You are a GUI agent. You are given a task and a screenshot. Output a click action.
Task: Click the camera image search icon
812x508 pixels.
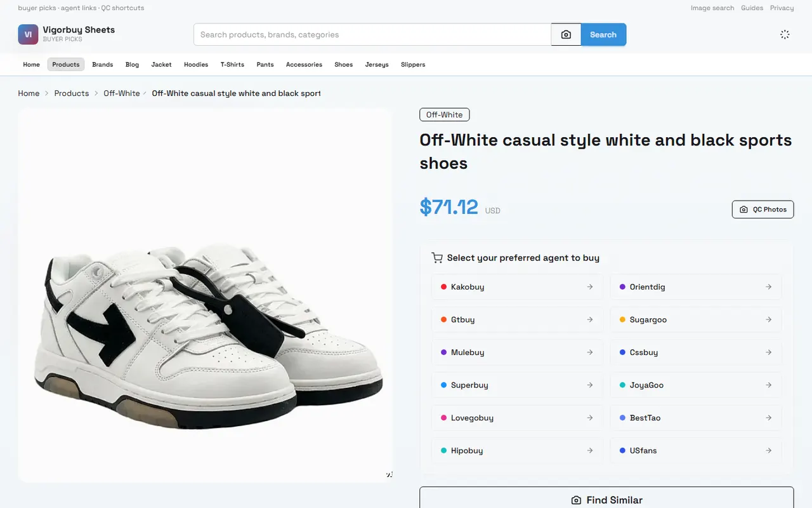566,35
